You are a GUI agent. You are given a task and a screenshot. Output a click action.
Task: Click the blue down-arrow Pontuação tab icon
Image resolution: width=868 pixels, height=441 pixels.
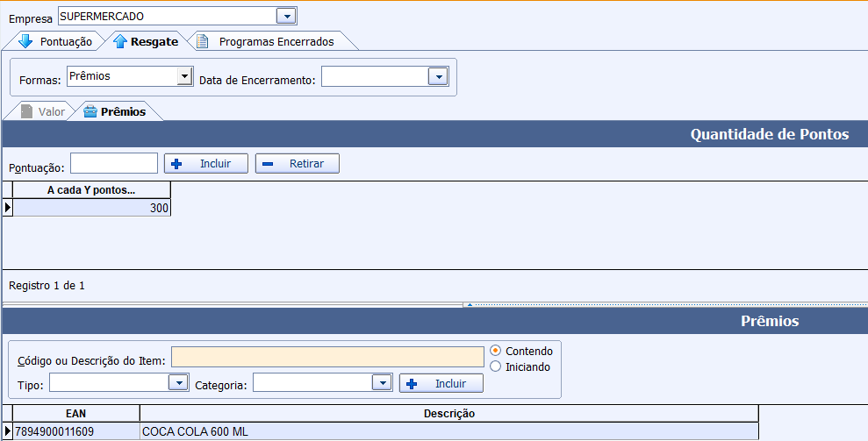(x=25, y=41)
